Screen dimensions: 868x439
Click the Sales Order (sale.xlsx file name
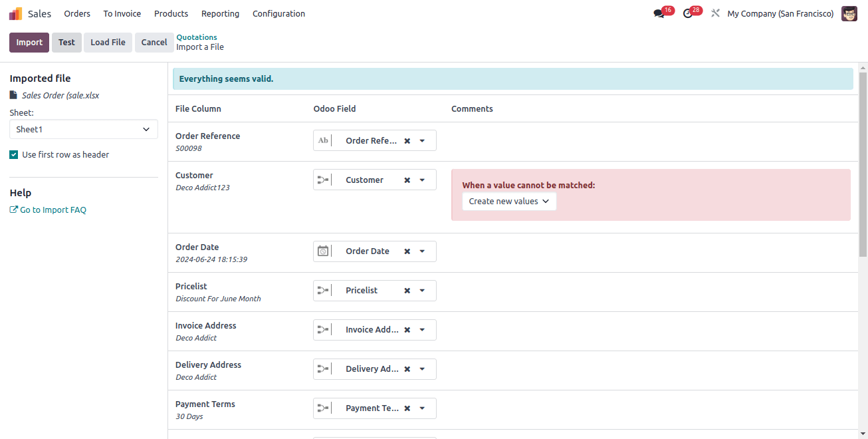tap(60, 95)
